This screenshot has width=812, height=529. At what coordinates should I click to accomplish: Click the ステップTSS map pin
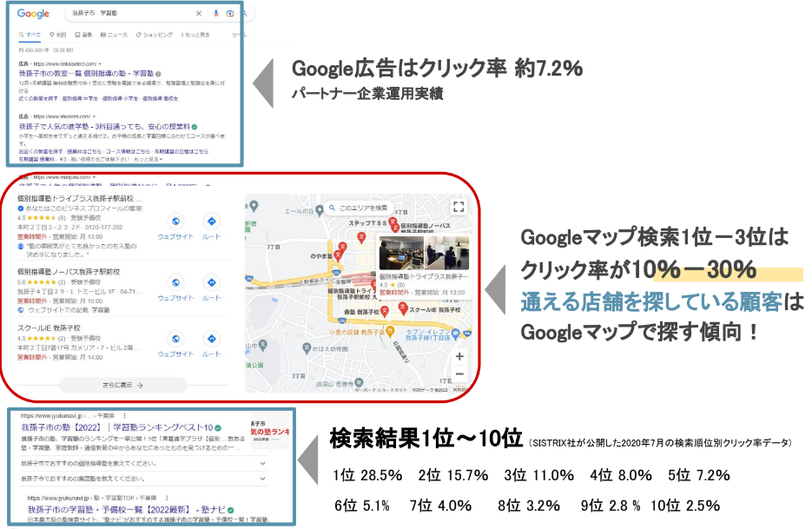393,222
